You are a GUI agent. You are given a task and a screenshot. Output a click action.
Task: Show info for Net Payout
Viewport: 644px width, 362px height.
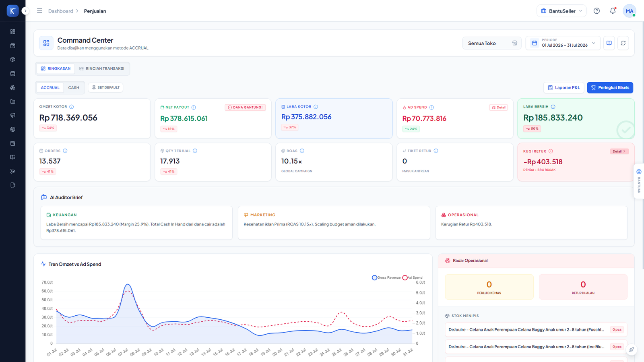194,108
